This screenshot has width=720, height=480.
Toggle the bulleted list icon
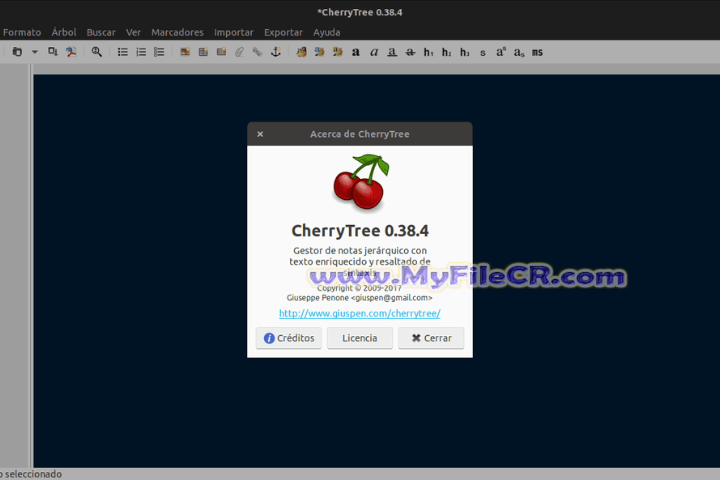tap(123, 52)
